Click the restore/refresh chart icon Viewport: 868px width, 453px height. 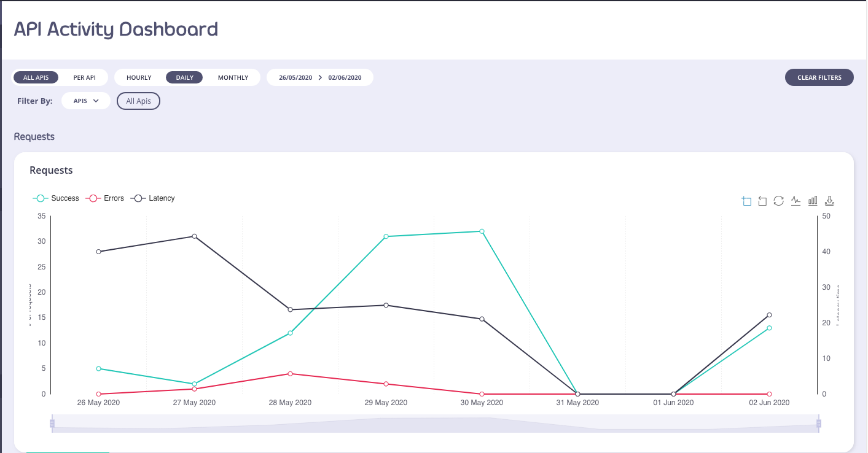click(779, 201)
